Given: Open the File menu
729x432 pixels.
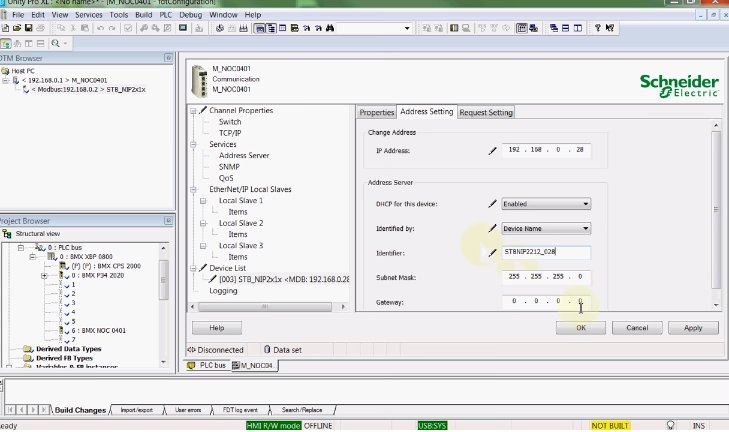Looking at the screenshot, I should [x=18, y=15].
